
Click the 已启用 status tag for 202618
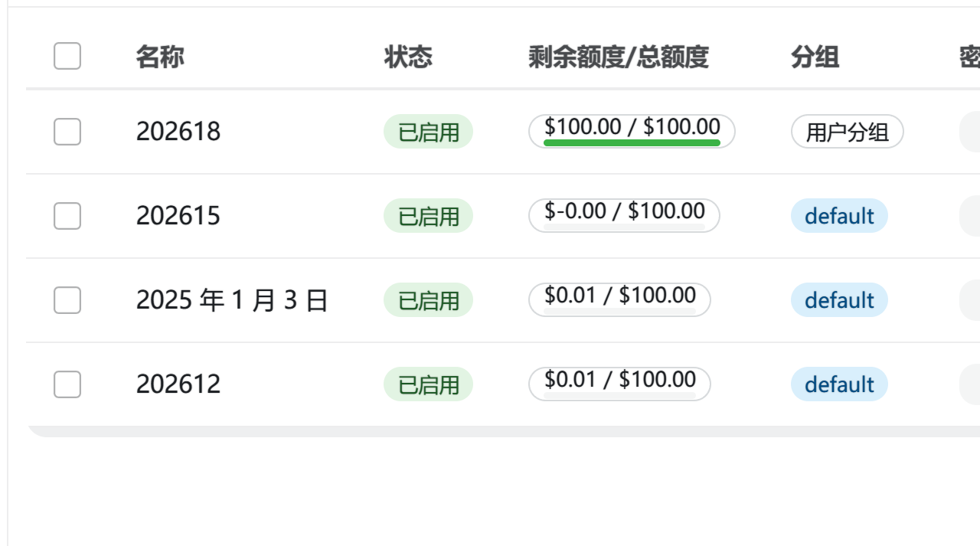click(428, 132)
